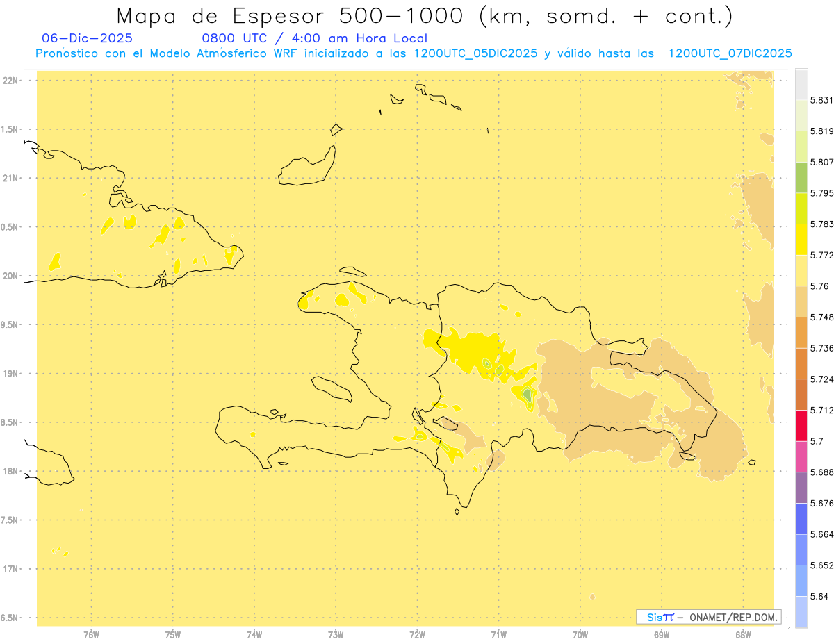Pick the red legend swatch between 5.7 and 5.712

[801, 425]
